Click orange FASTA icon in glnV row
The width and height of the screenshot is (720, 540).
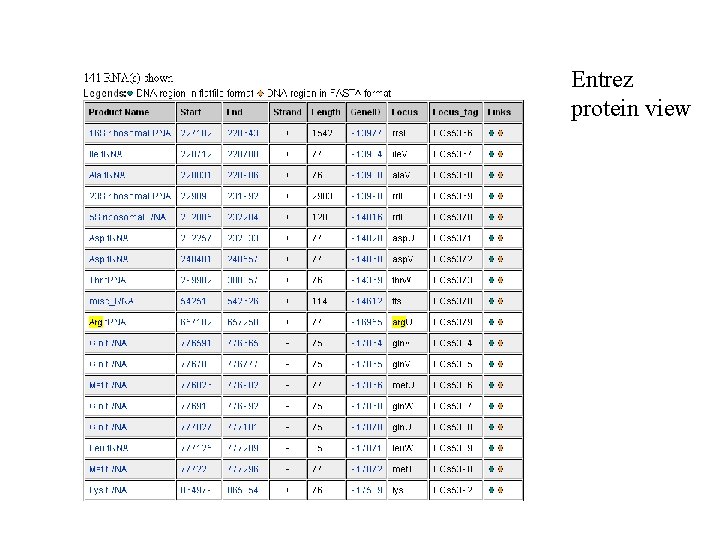click(501, 364)
